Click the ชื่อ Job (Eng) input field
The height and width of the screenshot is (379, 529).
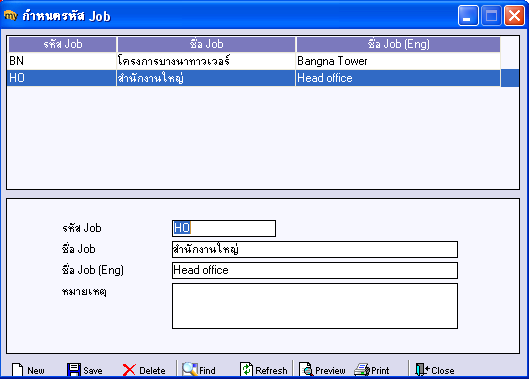click(x=315, y=270)
